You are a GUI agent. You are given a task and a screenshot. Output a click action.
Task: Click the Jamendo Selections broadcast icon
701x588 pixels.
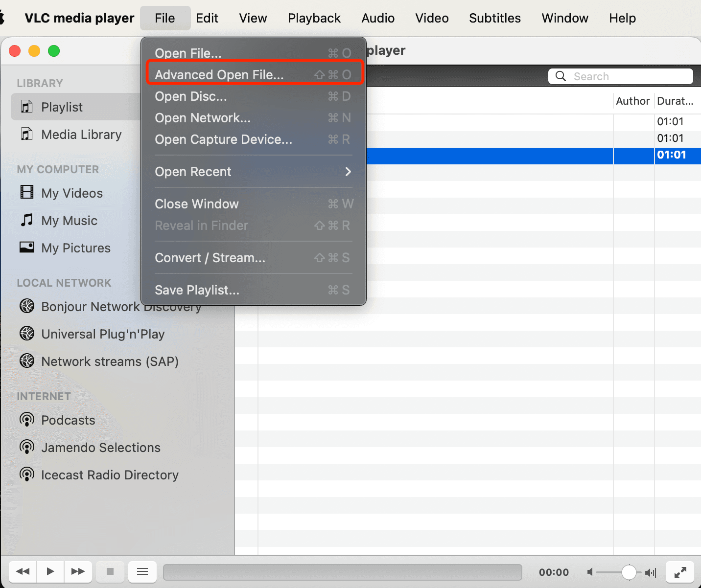(27, 447)
